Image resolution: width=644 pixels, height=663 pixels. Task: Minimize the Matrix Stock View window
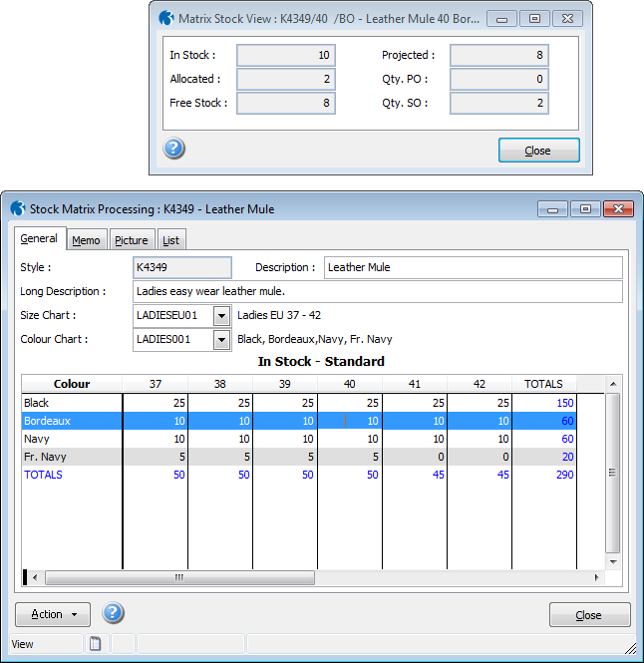(501, 19)
